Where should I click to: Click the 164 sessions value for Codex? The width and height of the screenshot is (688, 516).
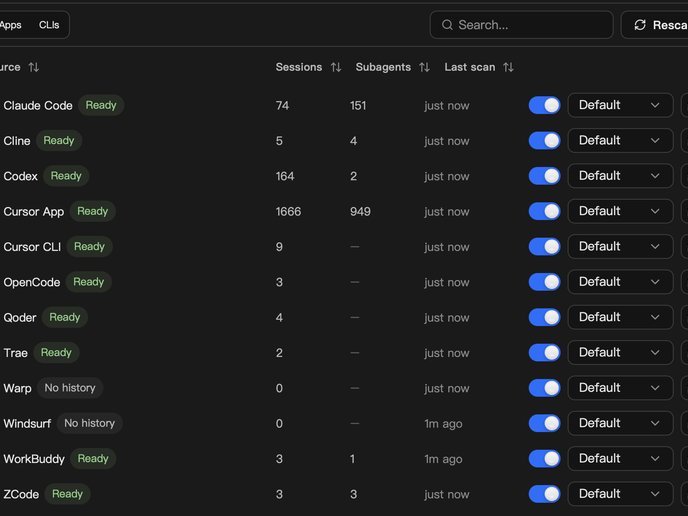tap(285, 176)
